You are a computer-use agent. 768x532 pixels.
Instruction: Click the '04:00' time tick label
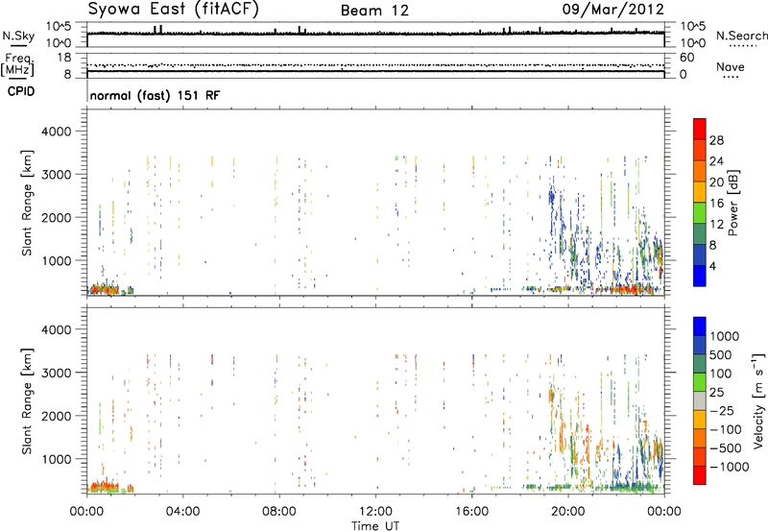182,512
